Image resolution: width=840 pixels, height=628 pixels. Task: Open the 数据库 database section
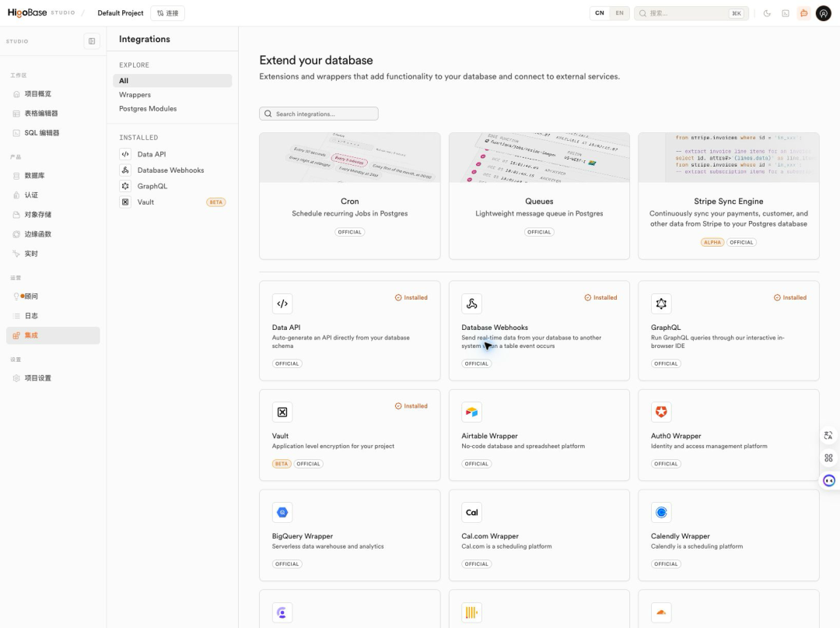click(53, 176)
